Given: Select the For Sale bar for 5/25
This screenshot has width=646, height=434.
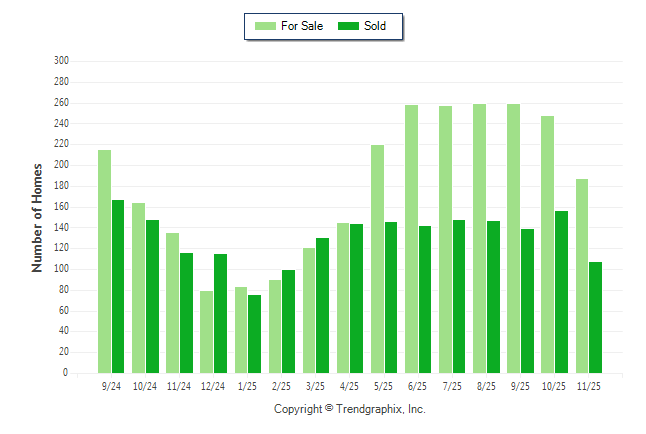Looking at the screenshot, I should tap(377, 258).
